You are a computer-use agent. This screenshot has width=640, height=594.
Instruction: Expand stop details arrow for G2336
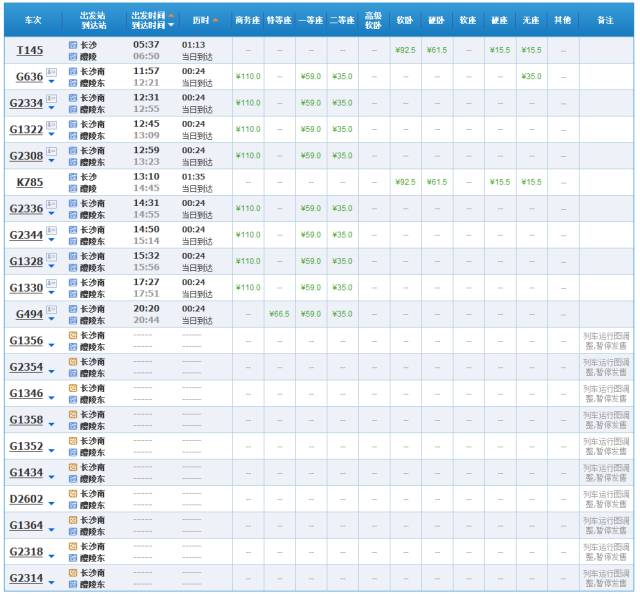coord(51,212)
